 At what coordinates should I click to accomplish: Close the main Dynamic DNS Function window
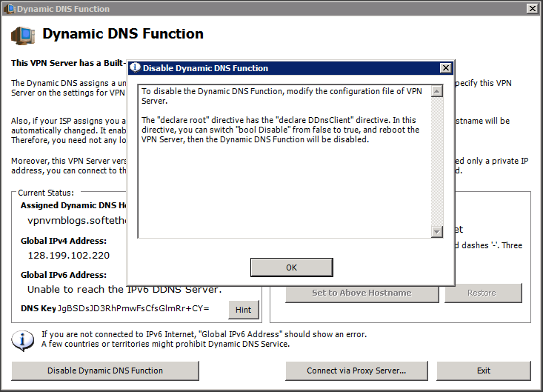pos(532,9)
